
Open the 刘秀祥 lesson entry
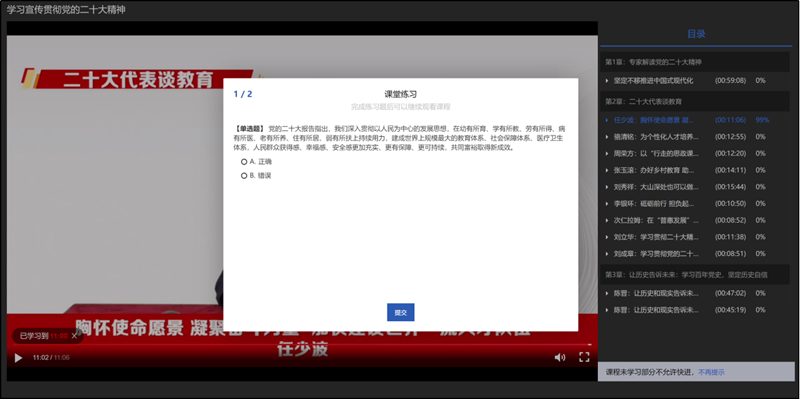point(694,187)
